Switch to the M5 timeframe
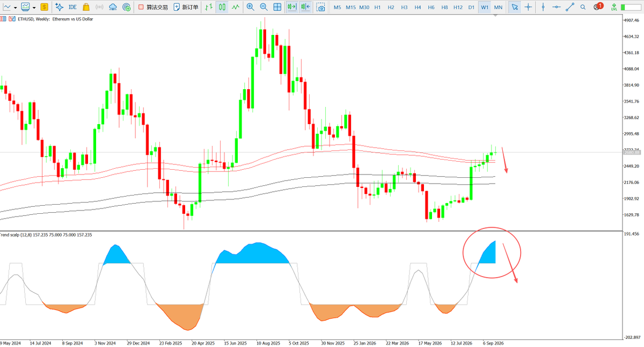The width and height of the screenshot is (644, 347). [x=337, y=7]
